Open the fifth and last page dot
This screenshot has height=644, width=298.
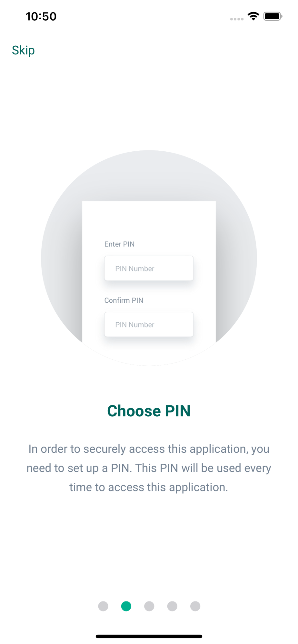pos(195,606)
